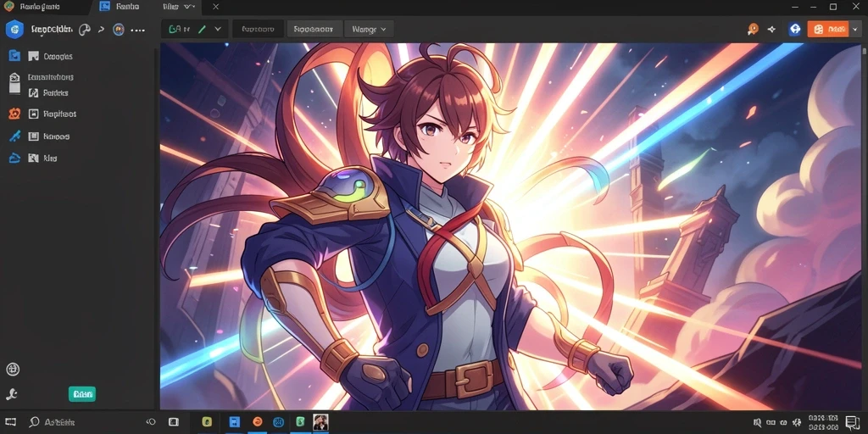This screenshot has height=434, width=868.
Task: Click the taskbar search field
Action: (53, 422)
